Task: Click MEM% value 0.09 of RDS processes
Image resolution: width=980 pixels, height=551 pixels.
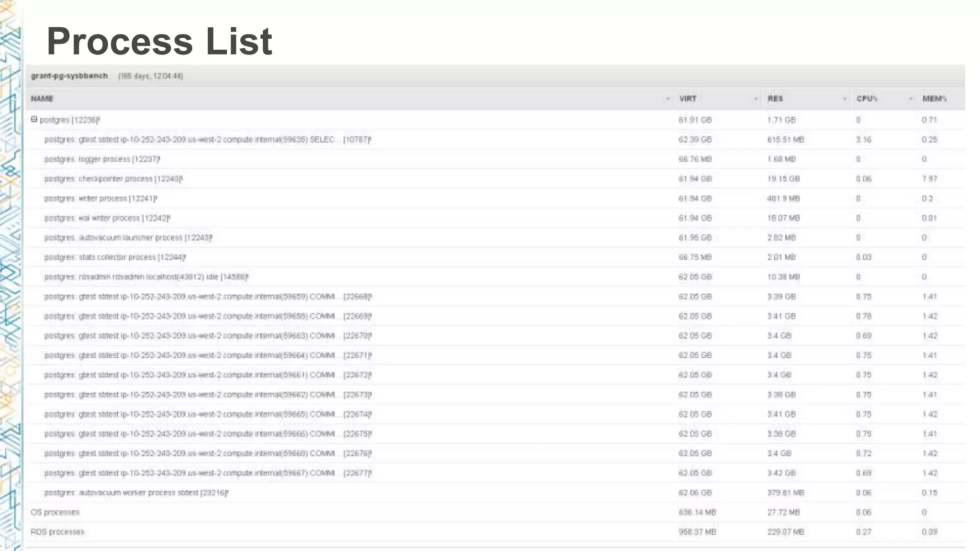Action: [930, 532]
